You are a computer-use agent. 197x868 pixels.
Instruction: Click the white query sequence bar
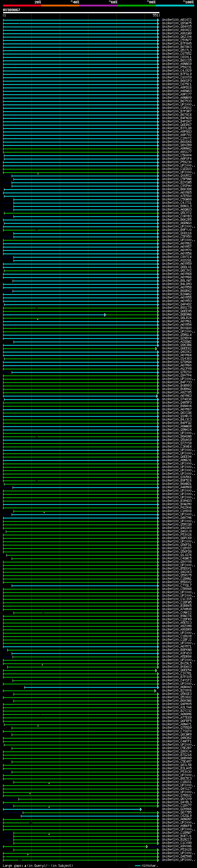(81, 13)
